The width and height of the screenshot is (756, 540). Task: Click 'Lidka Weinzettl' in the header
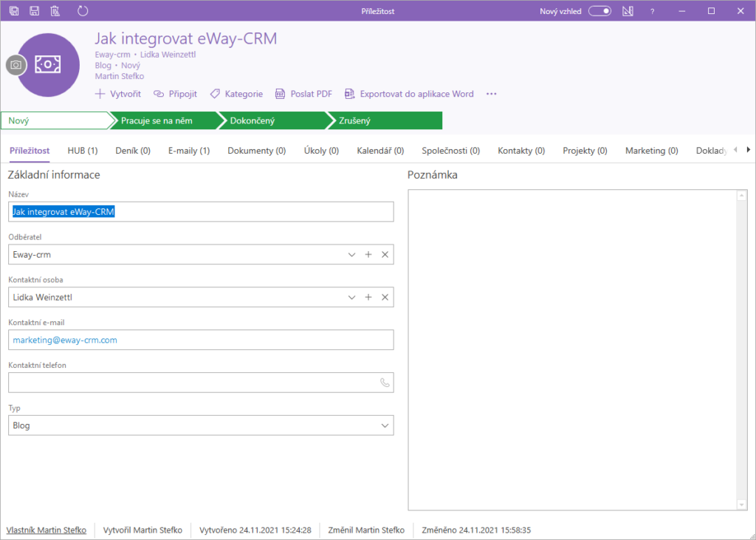(x=168, y=55)
